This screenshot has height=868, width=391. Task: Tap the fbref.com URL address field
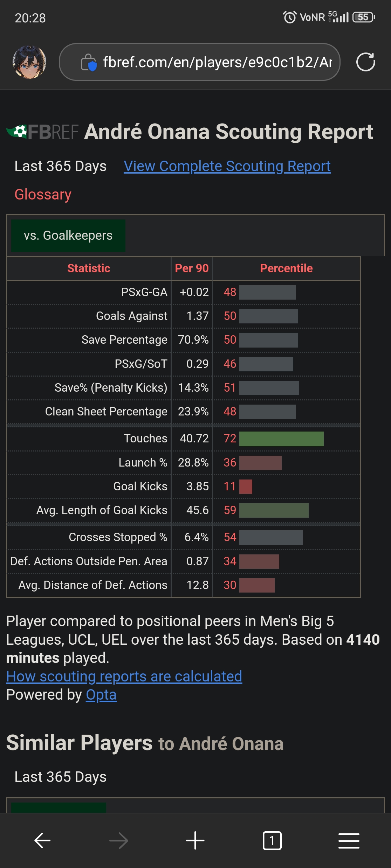[x=217, y=62]
